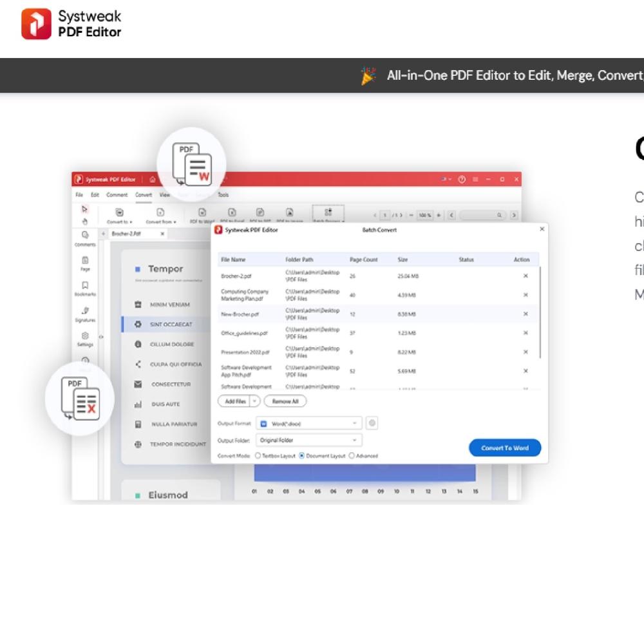Open the Tools menu
Viewport: 644px width, 644px height.
223,194
